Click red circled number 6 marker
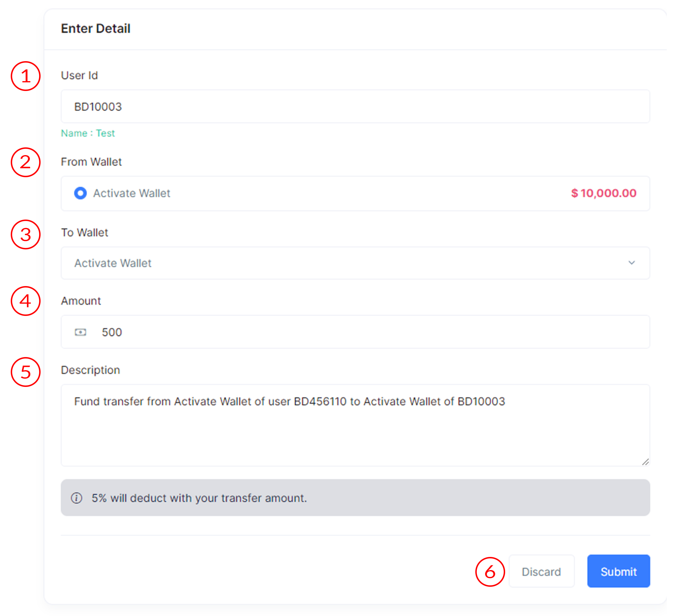677x616 pixels. [x=490, y=572]
